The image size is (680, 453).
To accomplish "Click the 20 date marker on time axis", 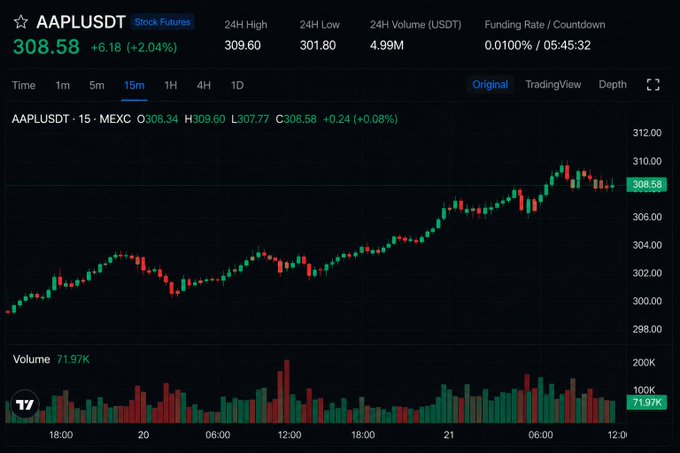I will tap(143, 435).
